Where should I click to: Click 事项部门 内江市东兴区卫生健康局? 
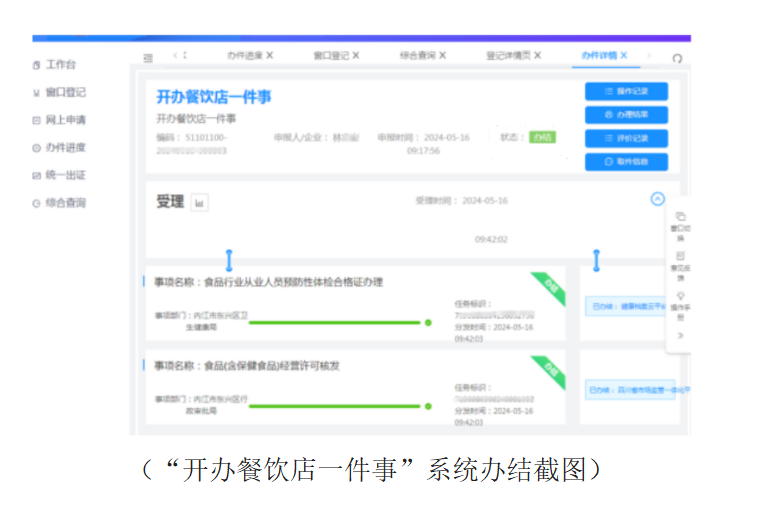click(202, 321)
